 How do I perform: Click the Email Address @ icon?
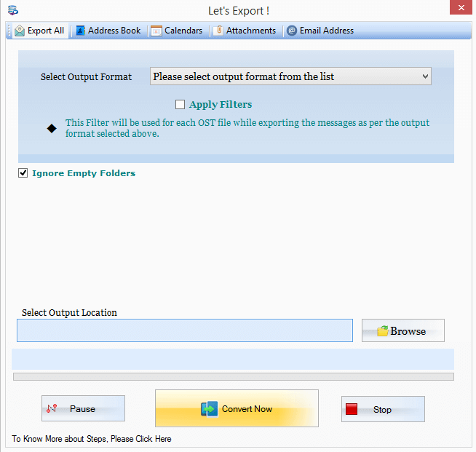click(292, 31)
